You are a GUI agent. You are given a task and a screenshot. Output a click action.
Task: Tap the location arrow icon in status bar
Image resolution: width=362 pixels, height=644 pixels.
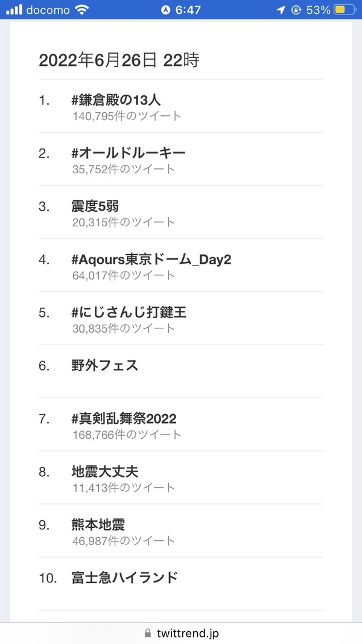click(281, 10)
